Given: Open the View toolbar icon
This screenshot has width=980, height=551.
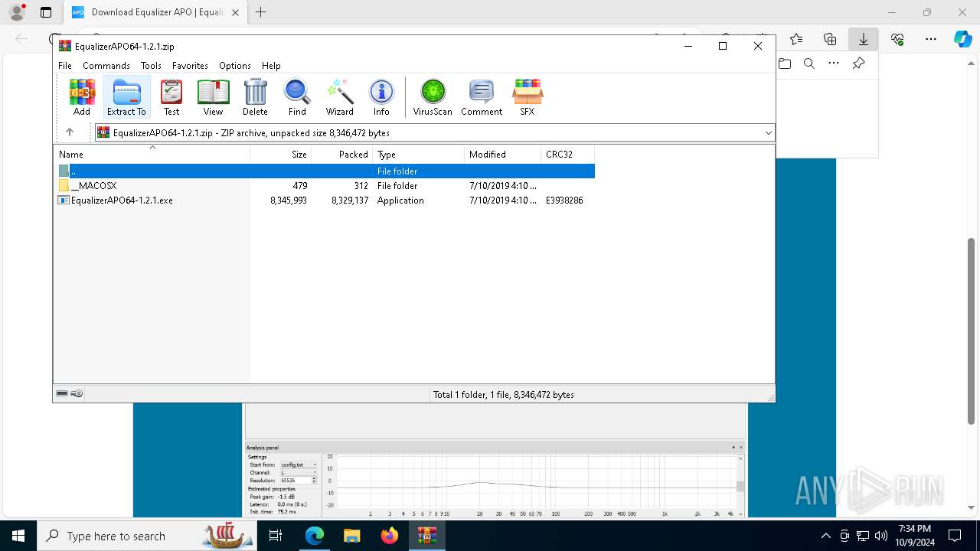Looking at the screenshot, I should coord(213,97).
